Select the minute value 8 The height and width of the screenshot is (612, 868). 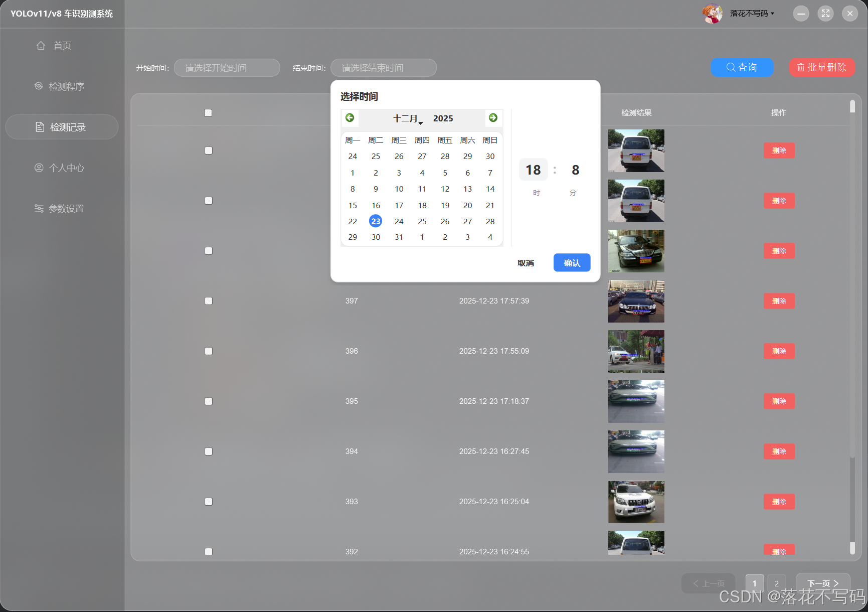click(575, 170)
